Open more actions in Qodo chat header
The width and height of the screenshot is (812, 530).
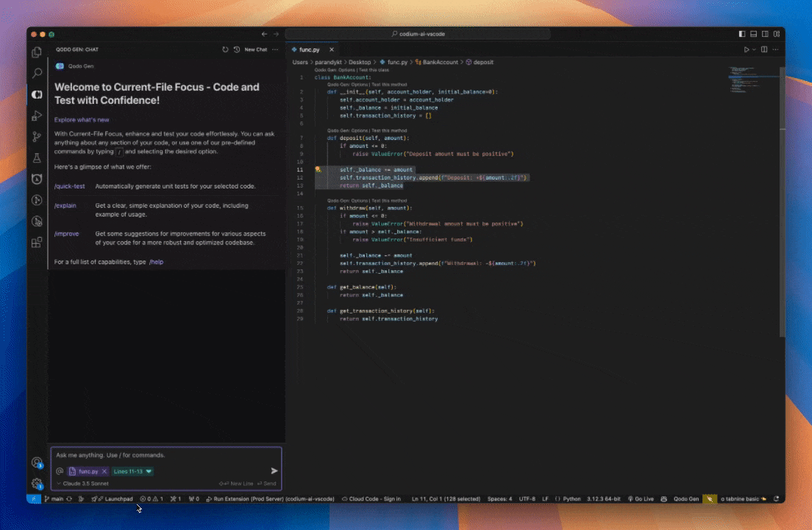point(275,50)
